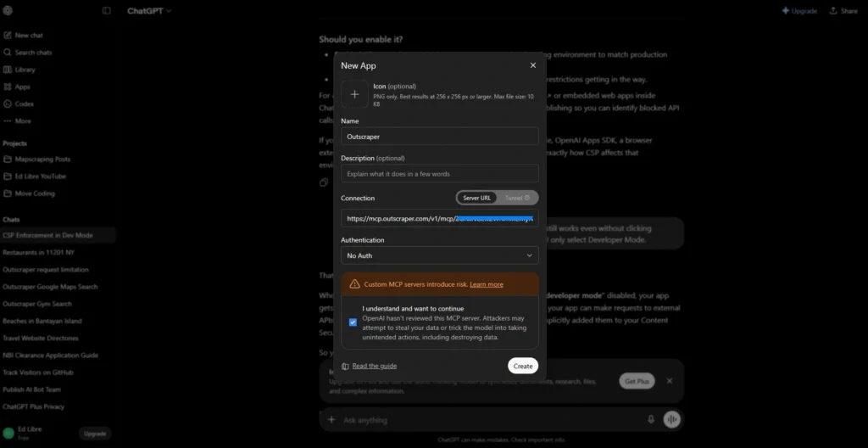Start voice mode with the waveform icon
Image resolution: width=868 pixels, height=448 pixels.
(x=671, y=420)
